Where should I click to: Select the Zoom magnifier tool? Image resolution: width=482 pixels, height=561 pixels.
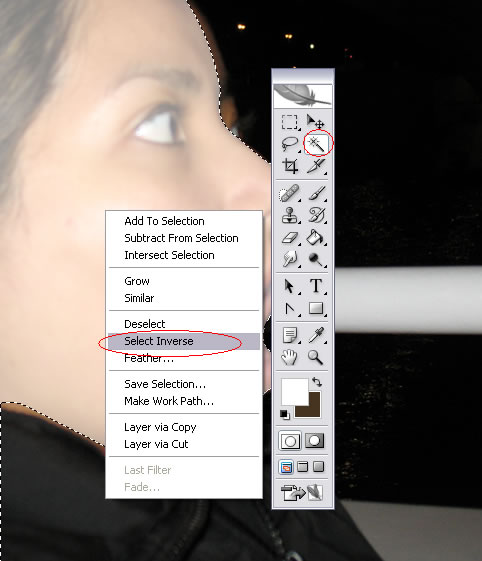pos(316,357)
